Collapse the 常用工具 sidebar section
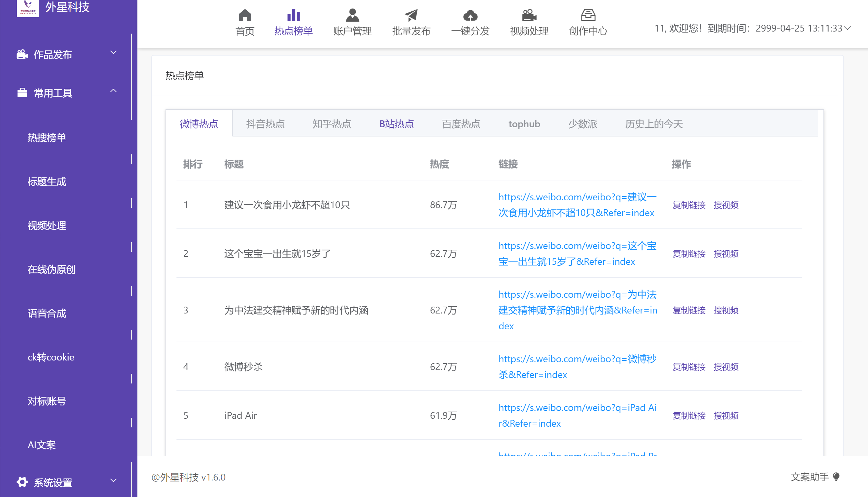Screen dimensions: 868x497 [113, 90]
